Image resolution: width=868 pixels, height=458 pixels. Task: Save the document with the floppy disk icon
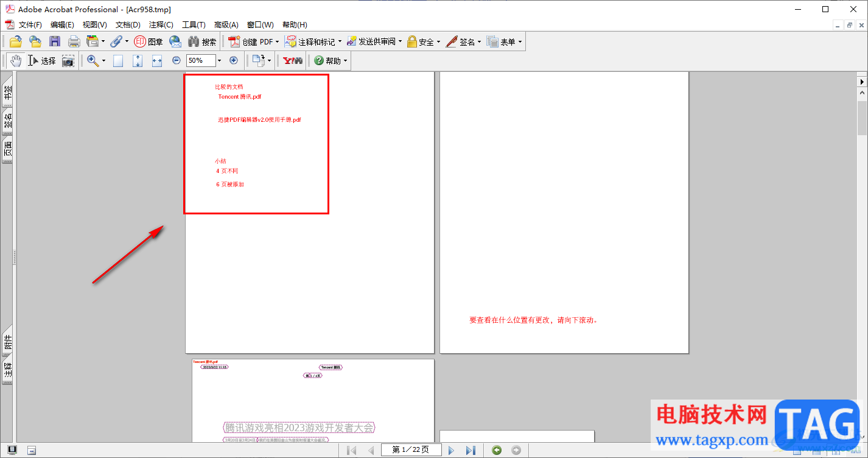tap(55, 41)
